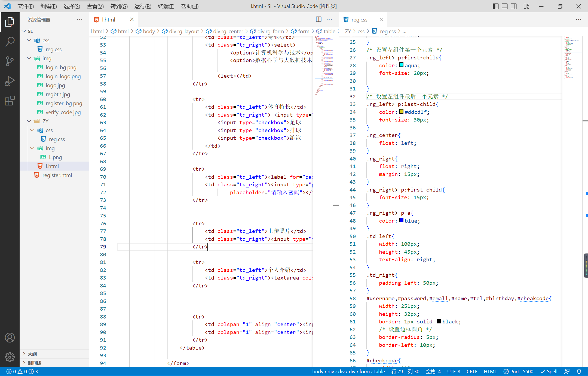The image size is (588, 376).
Task: Toggle secondary side bar layout button
Action: pos(514,6)
